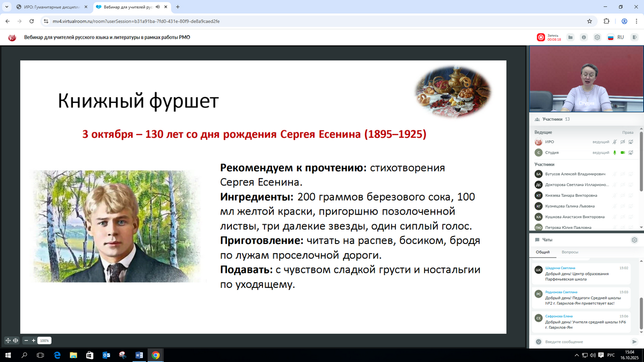Open webinar settings gear in top bar
This screenshot has width=644, height=362.
[596, 38]
